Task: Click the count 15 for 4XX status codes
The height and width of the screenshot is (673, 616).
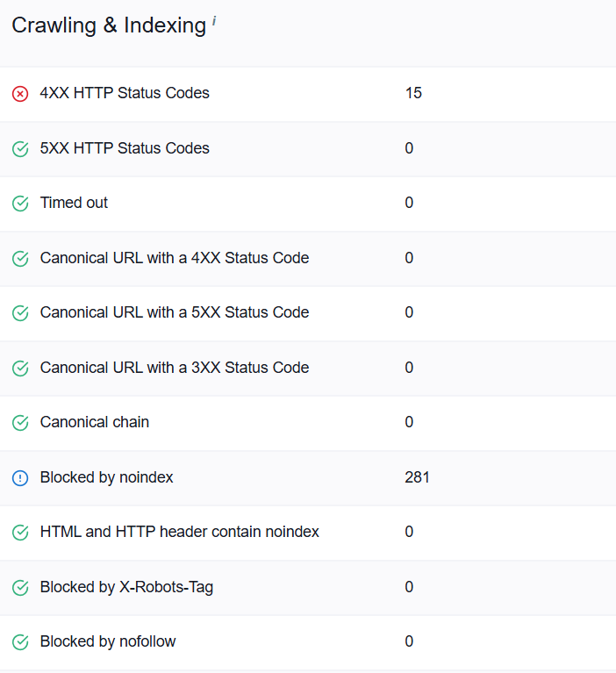Action: (x=413, y=93)
